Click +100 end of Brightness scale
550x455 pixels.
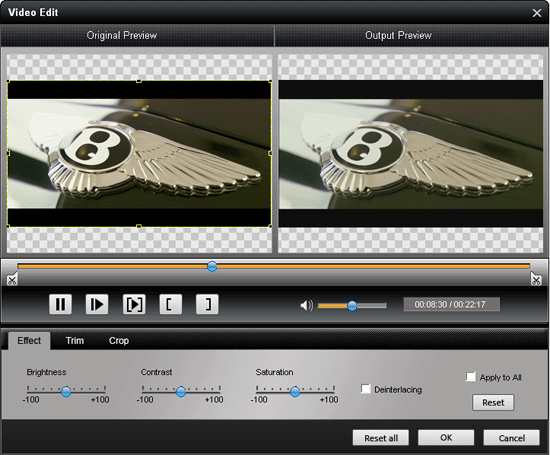click(100, 400)
